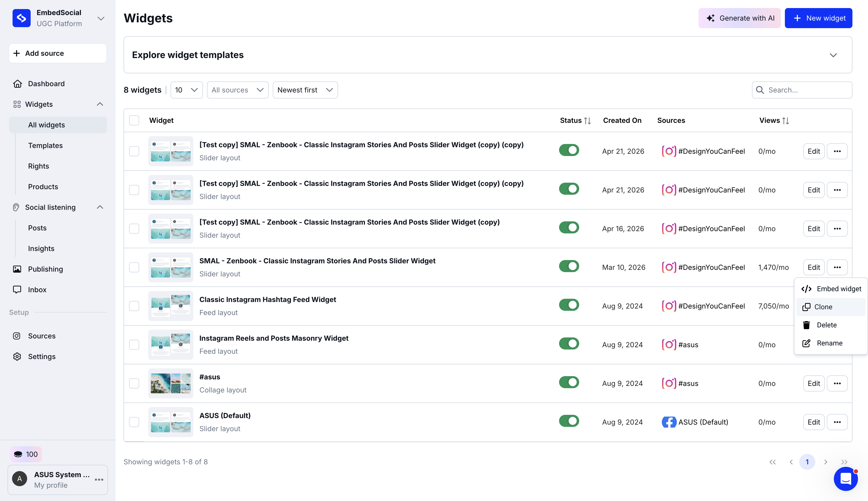The height and width of the screenshot is (501, 868).
Task: Click Facebook icon for ASUS (Default) source
Action: pos(669,422)
